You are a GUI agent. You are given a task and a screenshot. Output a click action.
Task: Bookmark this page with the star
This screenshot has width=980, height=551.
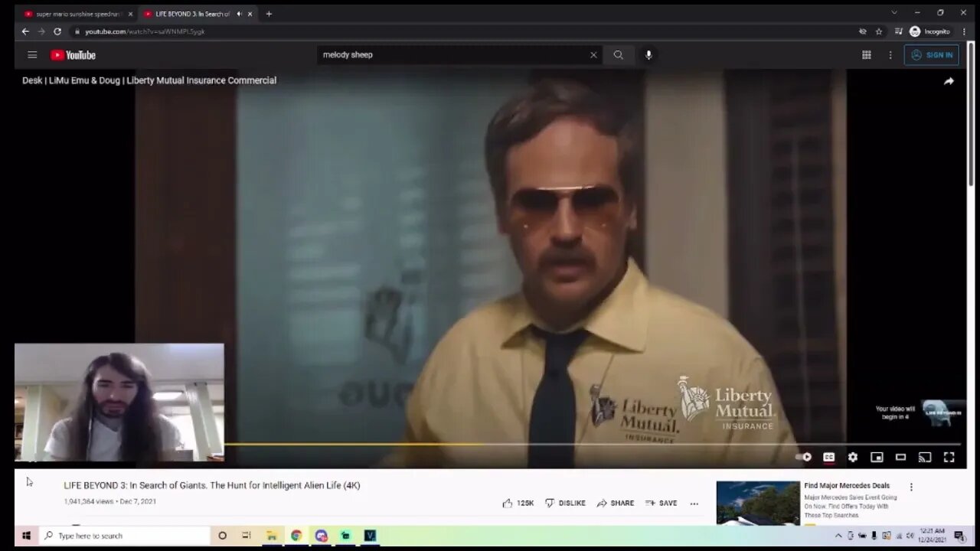pos(879,31)
